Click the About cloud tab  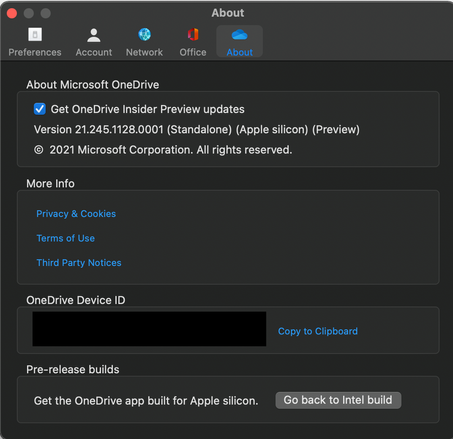click(x=239, y=42)
